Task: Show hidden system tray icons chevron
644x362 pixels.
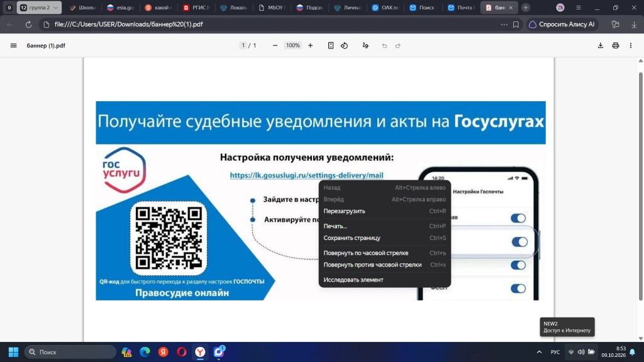Action: [x=539, y=352]
